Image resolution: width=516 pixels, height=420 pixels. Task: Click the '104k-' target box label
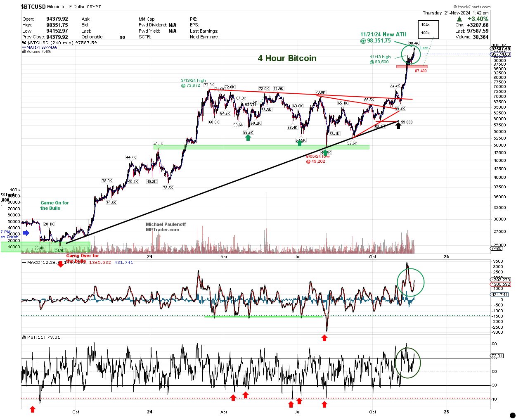[x=426, y=25]
